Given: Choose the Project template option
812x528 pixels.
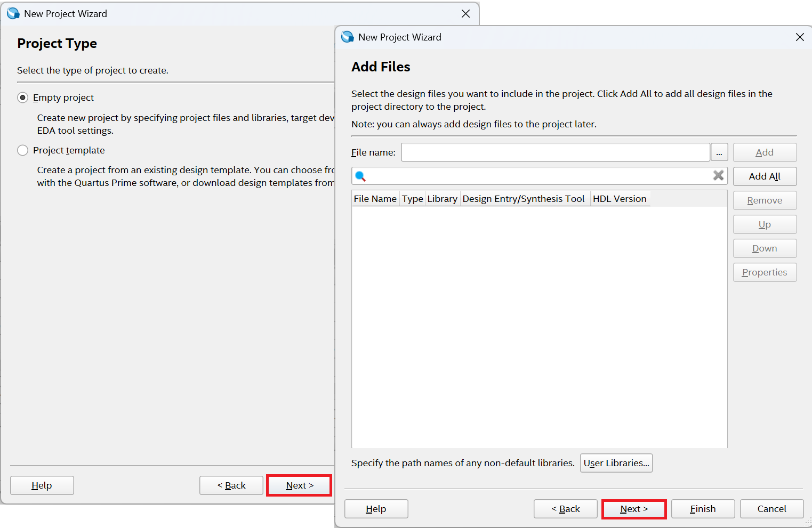Looking at the screenshot, I should click(x=23, y=150).
